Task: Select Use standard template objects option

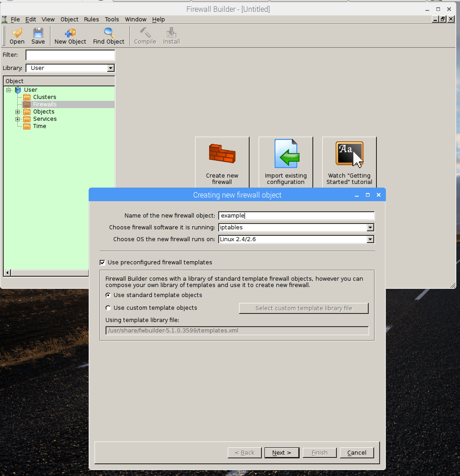Action: 108,295
